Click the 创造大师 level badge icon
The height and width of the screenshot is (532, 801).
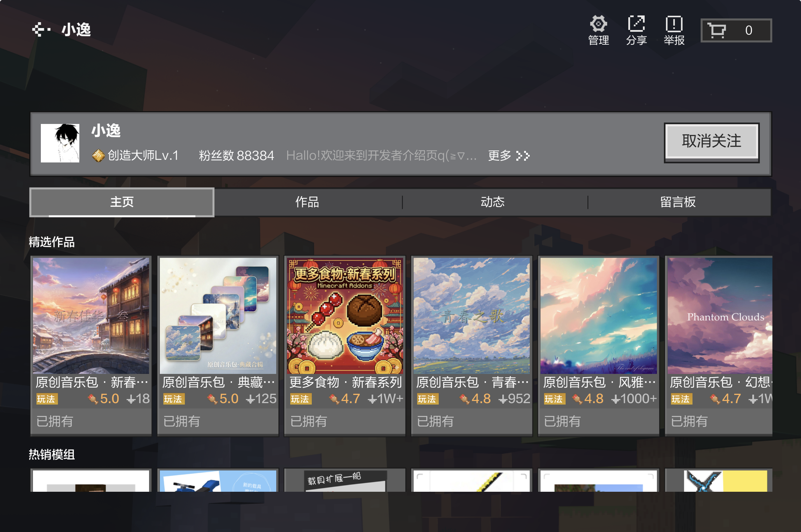tap(98, 156)
